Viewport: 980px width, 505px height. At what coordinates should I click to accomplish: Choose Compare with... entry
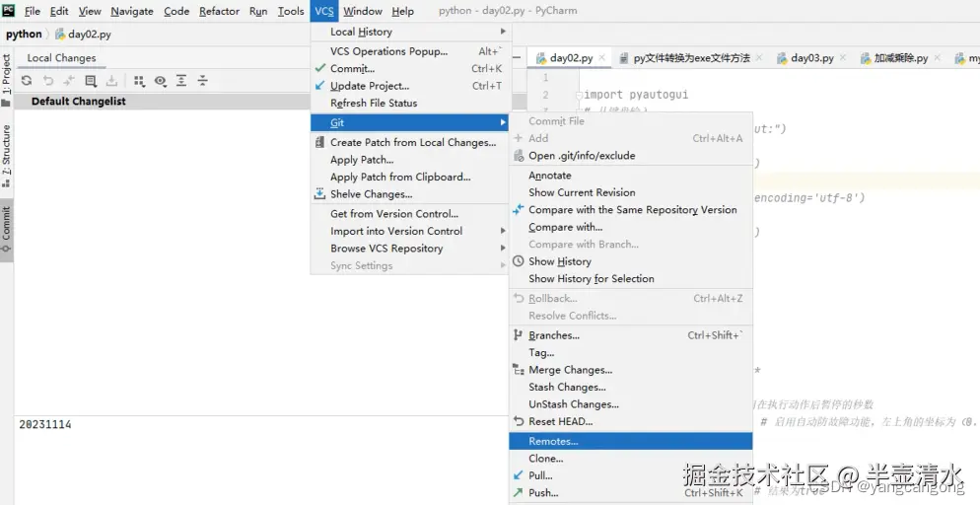click(x=631, y=227)
